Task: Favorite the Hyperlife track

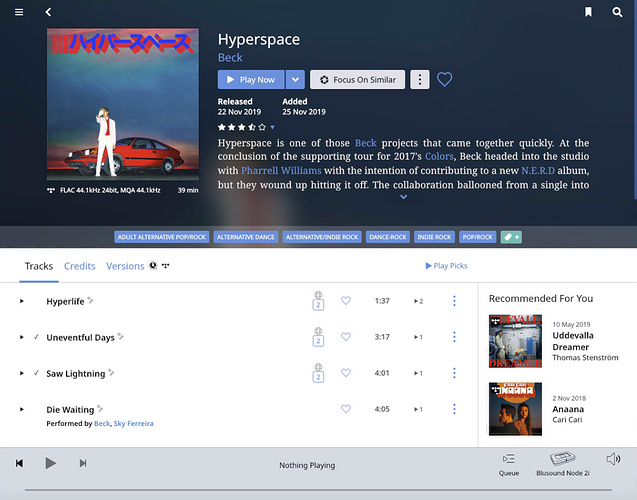Action: 346,301
